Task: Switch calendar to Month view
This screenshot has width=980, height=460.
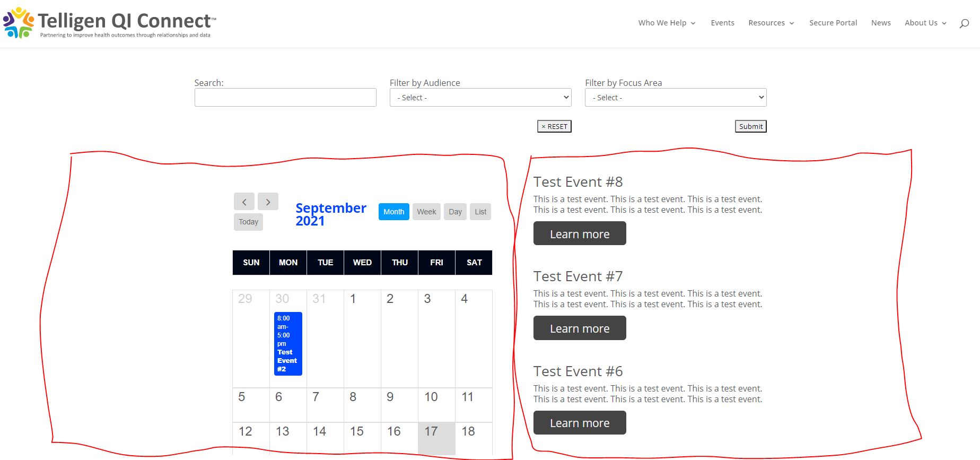Action: [x=394, y=212]
